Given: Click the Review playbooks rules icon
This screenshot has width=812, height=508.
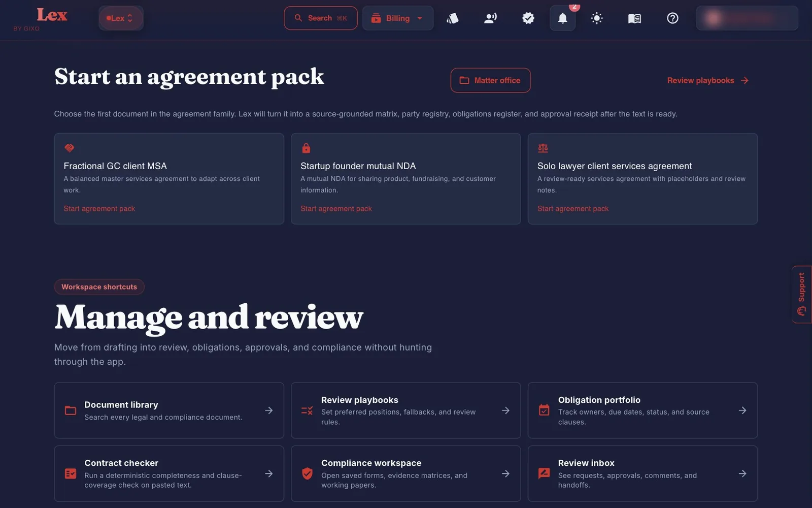Looking at the screenshot, I should [x=307, y=410].
